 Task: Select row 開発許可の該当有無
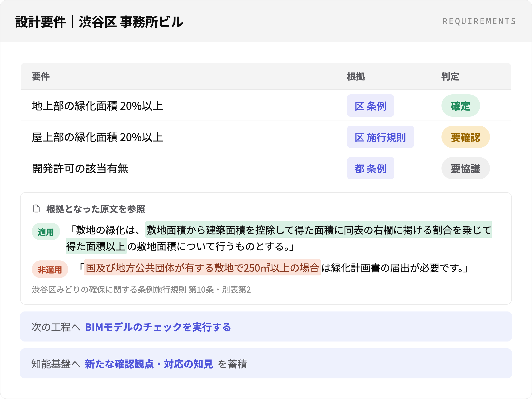coord(266,168)
